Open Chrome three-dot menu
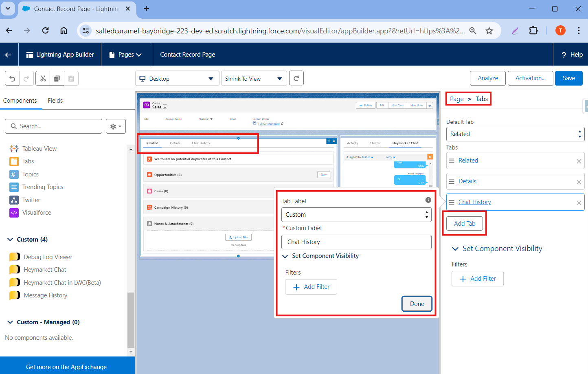This screenshot has width=588, height=374. (578, 31)
